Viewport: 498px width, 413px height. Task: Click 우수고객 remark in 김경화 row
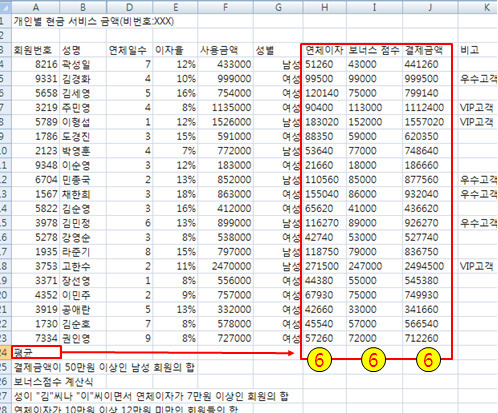pyautogui.click(x=478, y=79)
